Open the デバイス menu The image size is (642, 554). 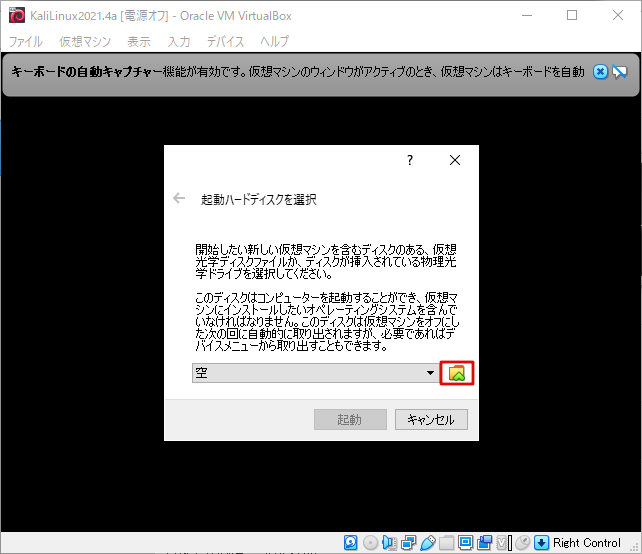pos(225,41)
